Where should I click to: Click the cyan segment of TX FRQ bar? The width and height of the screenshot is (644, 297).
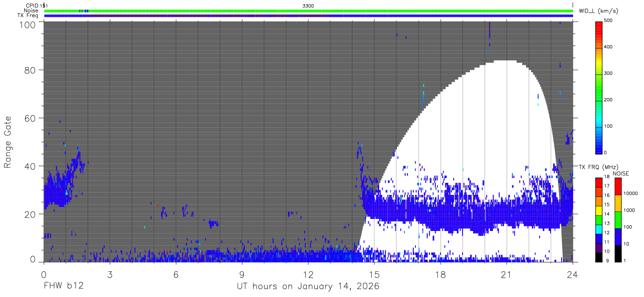pyautogui.click(x=599, y=228)
